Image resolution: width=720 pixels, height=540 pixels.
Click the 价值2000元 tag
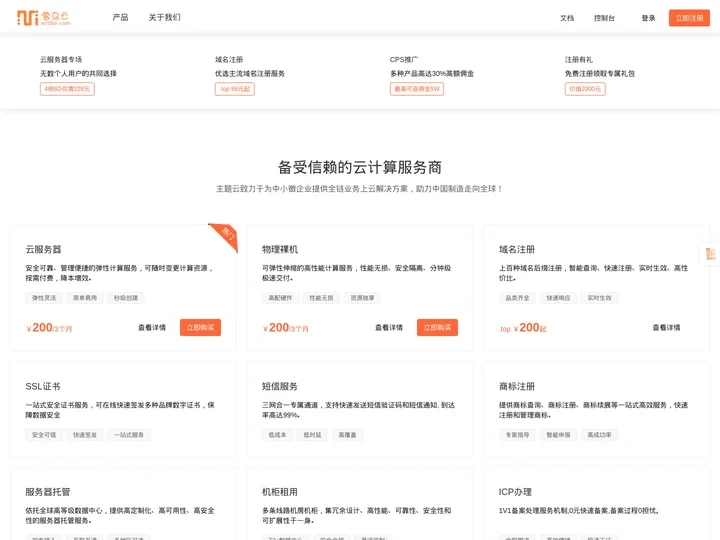pos(585,89)
